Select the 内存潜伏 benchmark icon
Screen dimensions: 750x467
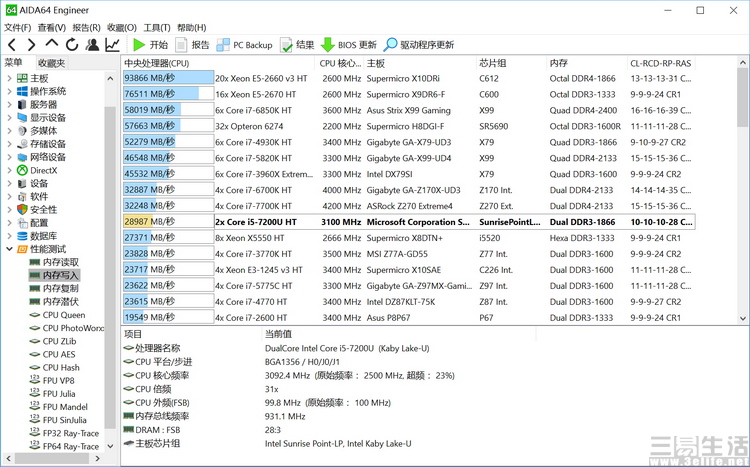[34, 301]
